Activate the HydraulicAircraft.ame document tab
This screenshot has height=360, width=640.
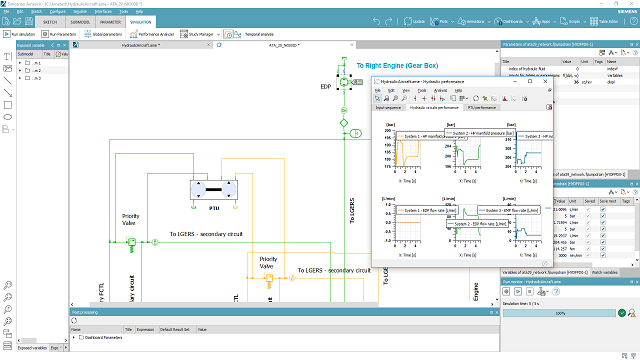(141, 45)
